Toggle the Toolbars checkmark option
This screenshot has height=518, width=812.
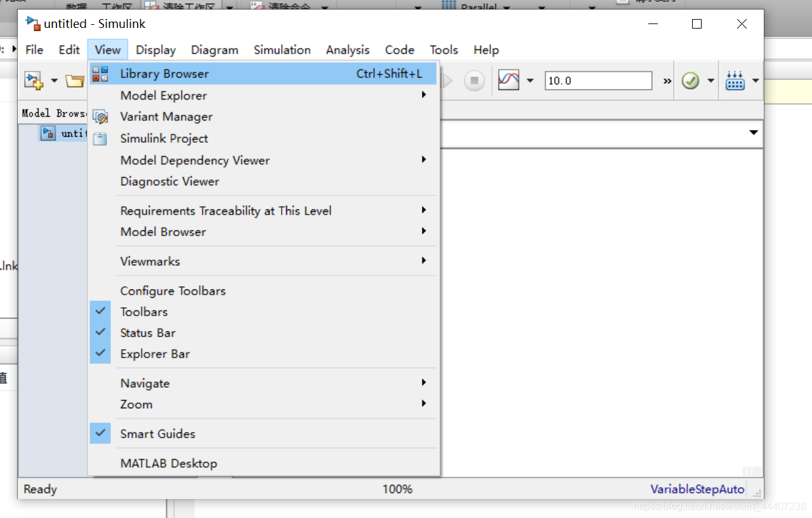pyautogui.click(x=263, y=312)
